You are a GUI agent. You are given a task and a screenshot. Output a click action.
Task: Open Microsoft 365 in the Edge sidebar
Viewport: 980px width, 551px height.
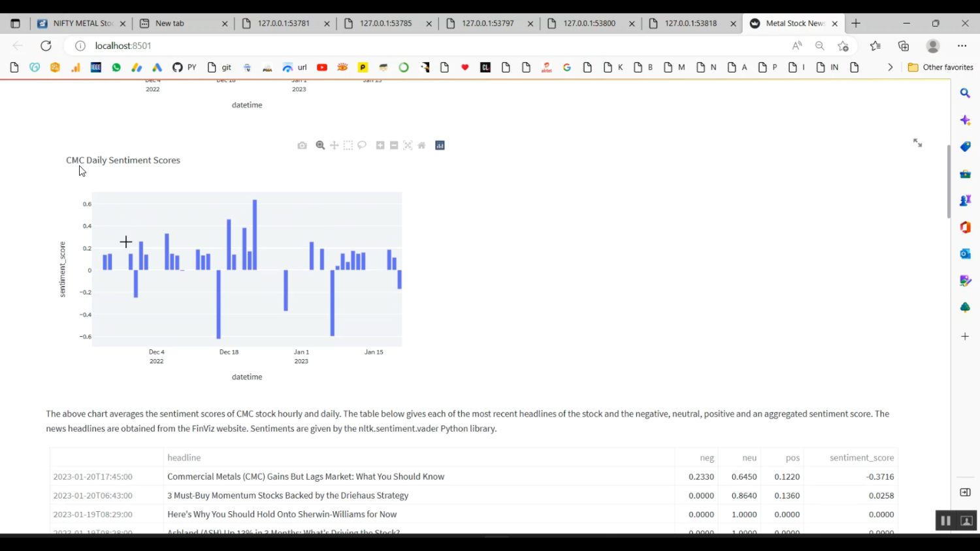(x=965, y=227)
